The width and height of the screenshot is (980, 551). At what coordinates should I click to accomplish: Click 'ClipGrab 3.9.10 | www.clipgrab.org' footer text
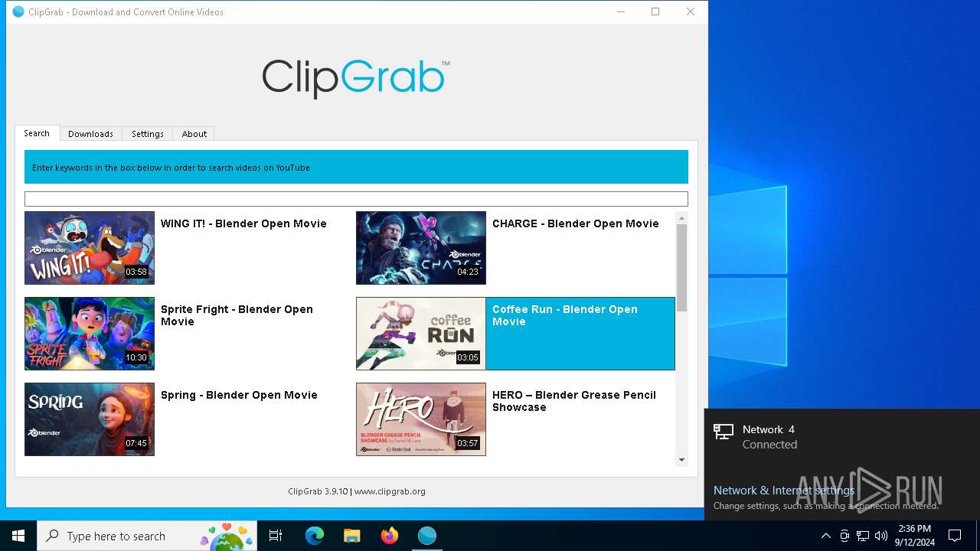[x=357, y=491]
